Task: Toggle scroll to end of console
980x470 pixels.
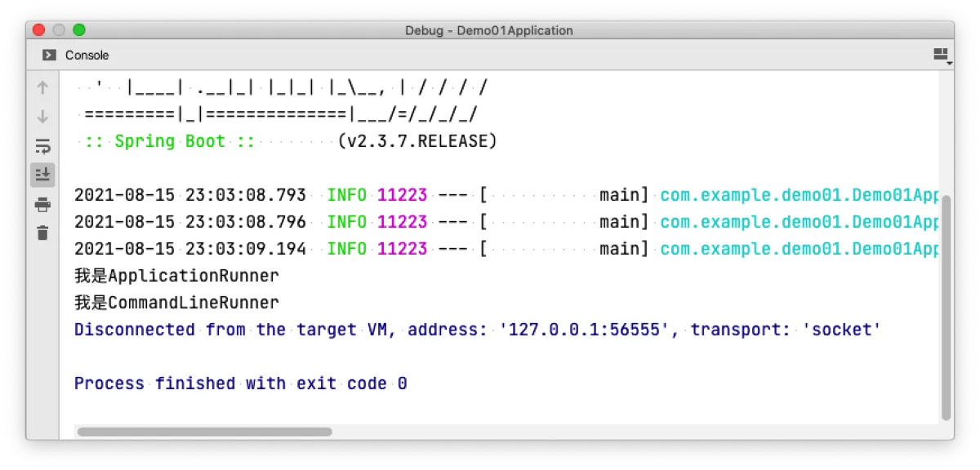Action: point(42,175)
